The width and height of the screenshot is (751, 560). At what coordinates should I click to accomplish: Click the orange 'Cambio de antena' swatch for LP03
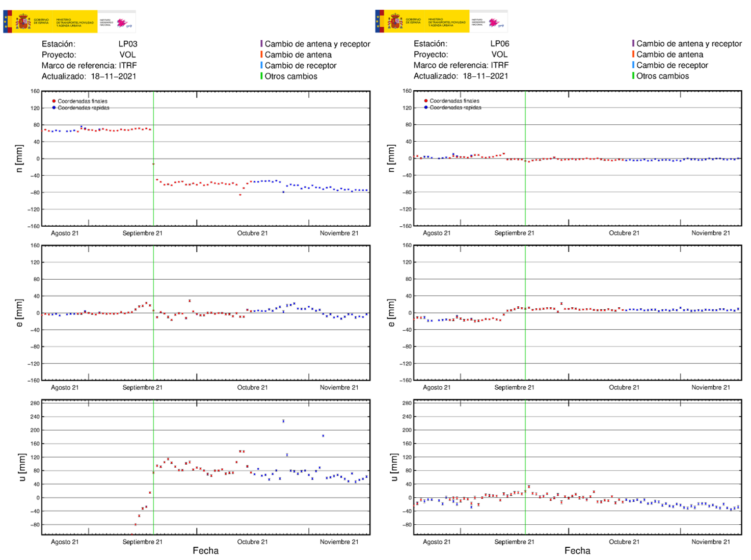tap(261, 55)
